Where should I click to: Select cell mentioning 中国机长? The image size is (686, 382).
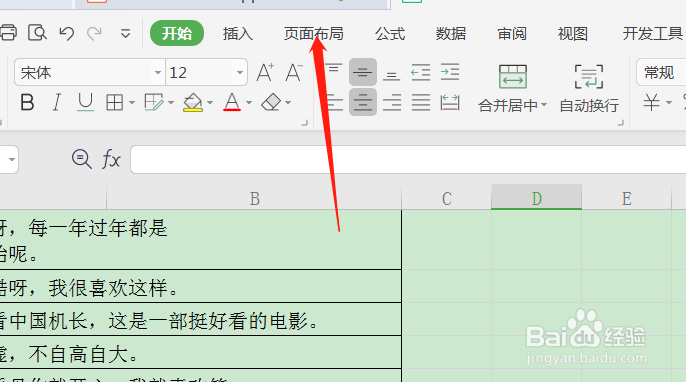200,320
